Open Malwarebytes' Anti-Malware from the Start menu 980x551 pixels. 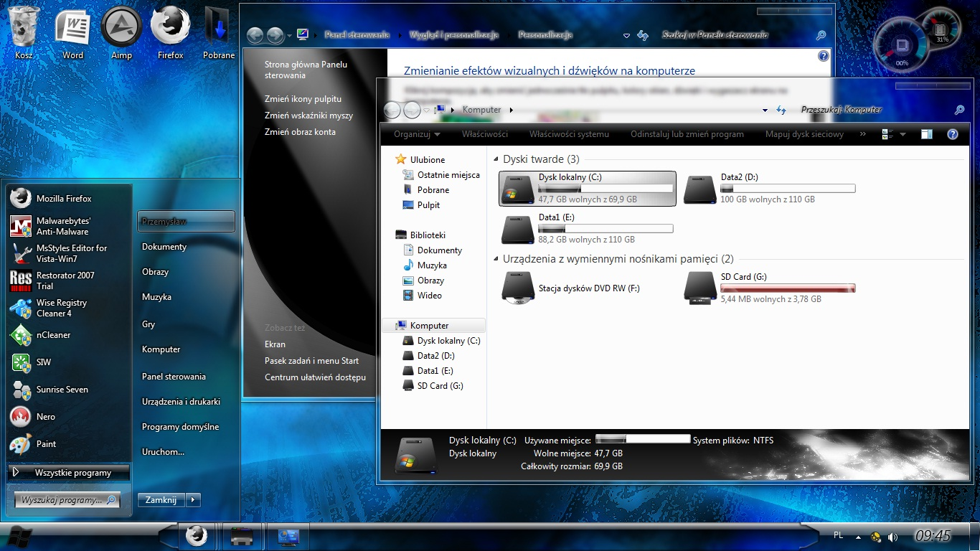pos(63,226)
